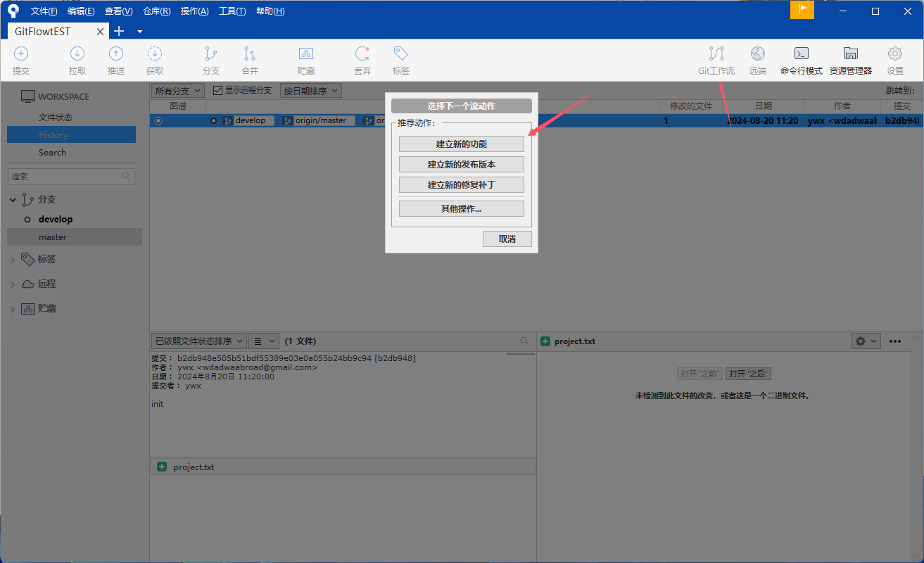Click the 建立新的功能 button
The height and width of the screenshot is (563, 924).
coord(462,144)
